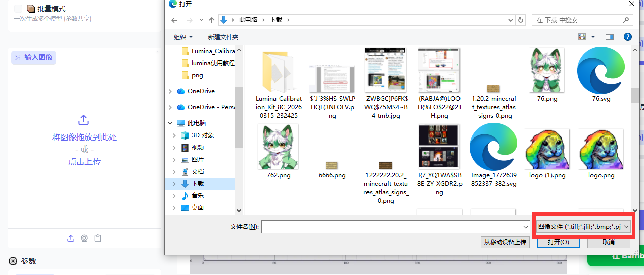This screenshot has width=644, height=275.
Task: Click the 输入图像 tab label
Action: pos(34,57)
